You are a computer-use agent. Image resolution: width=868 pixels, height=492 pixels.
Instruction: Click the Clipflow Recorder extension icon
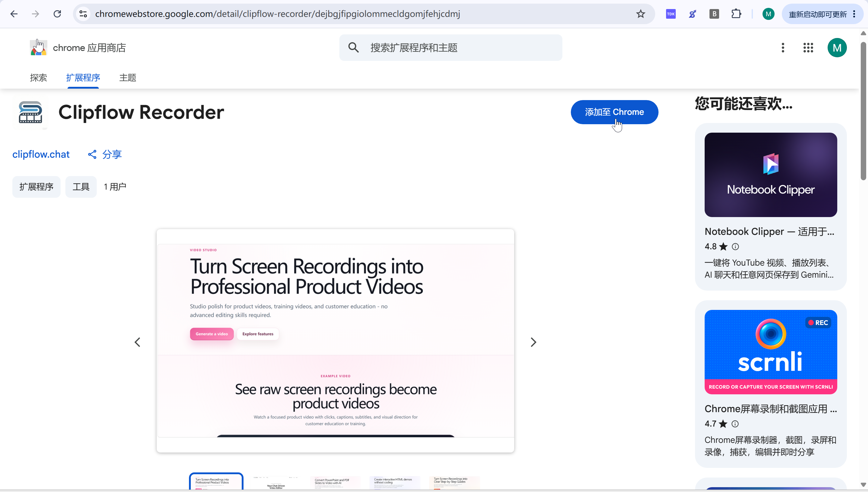click(x=30, y=112)
